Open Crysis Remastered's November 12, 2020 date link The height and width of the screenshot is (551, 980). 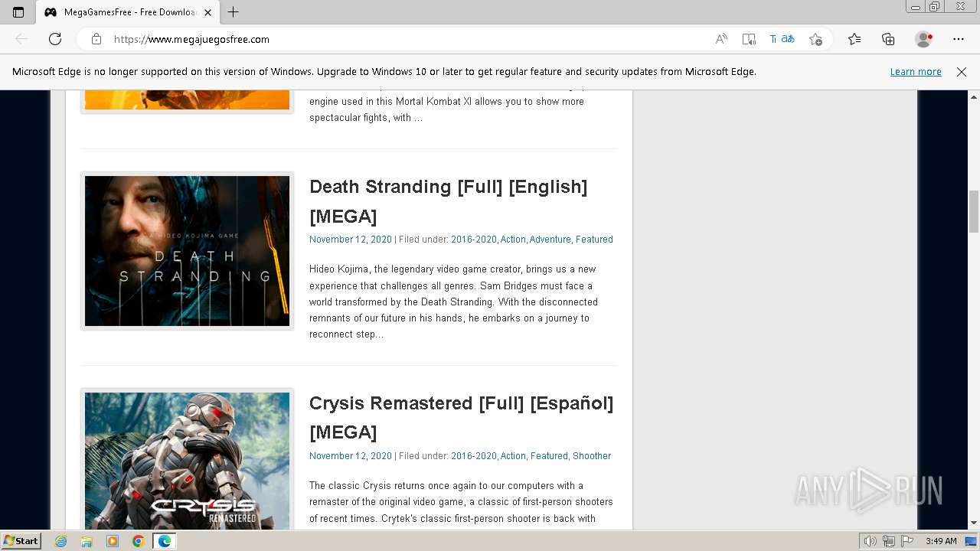[x=350, y=456]
